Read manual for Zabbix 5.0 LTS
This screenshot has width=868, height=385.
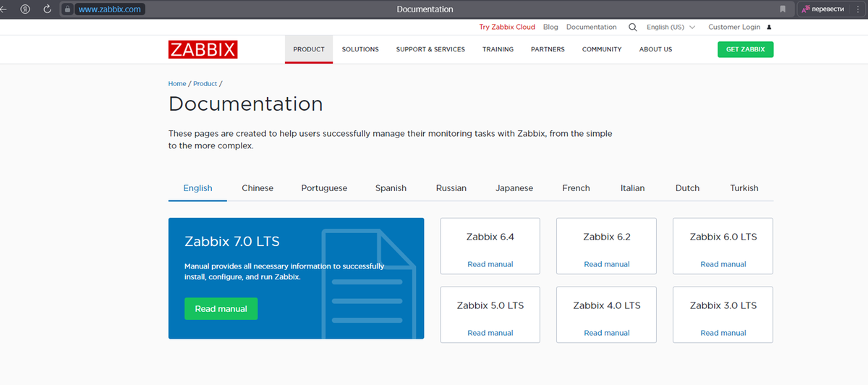coord(490,333)
